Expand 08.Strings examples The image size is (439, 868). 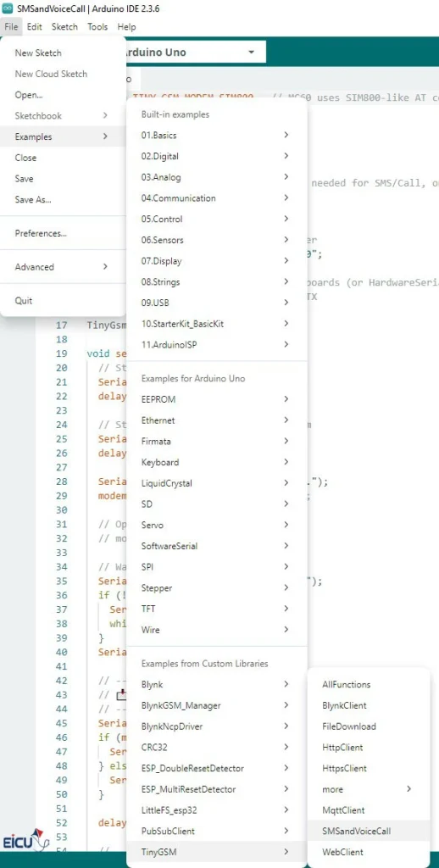tap(216, 281)
